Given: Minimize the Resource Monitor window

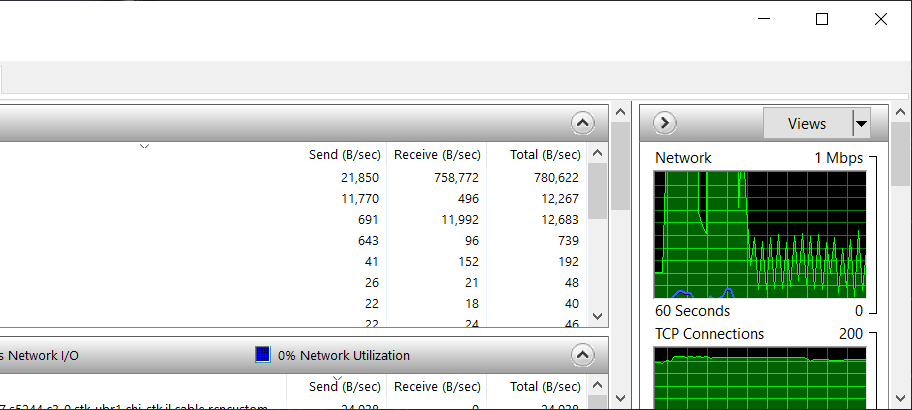Looking at the screenshot, I should [x=764, y=19].
